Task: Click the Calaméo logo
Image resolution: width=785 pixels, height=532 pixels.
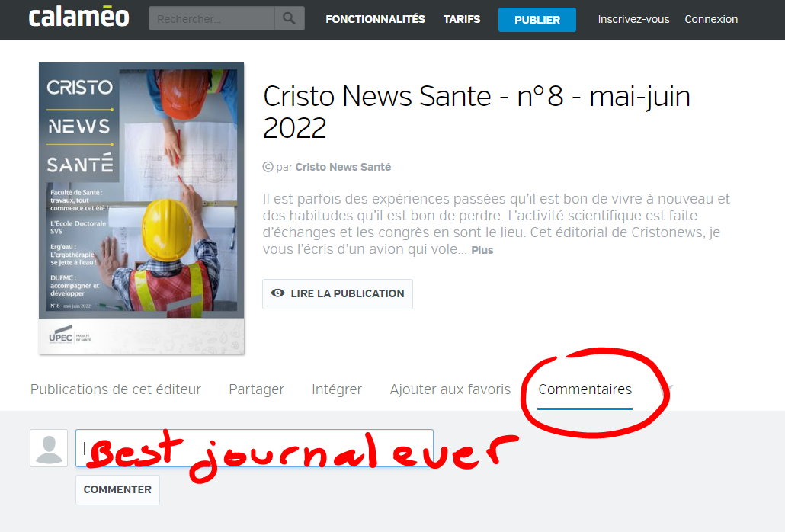Action: [x=78, y=18]
